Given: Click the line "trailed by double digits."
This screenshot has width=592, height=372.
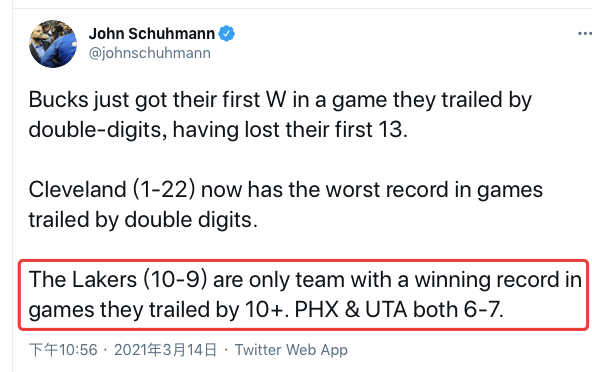Looking at the screenshot, I should [143, 219].
